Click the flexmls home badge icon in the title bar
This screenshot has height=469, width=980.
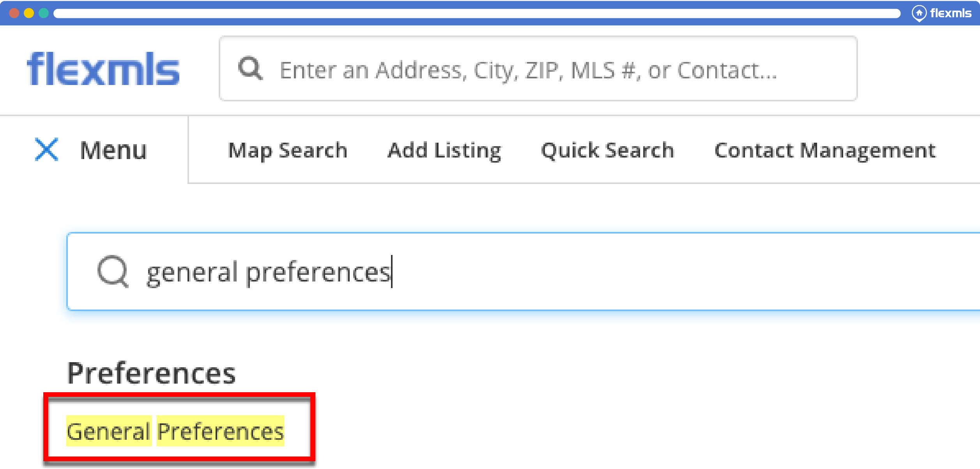coord(919,13)
